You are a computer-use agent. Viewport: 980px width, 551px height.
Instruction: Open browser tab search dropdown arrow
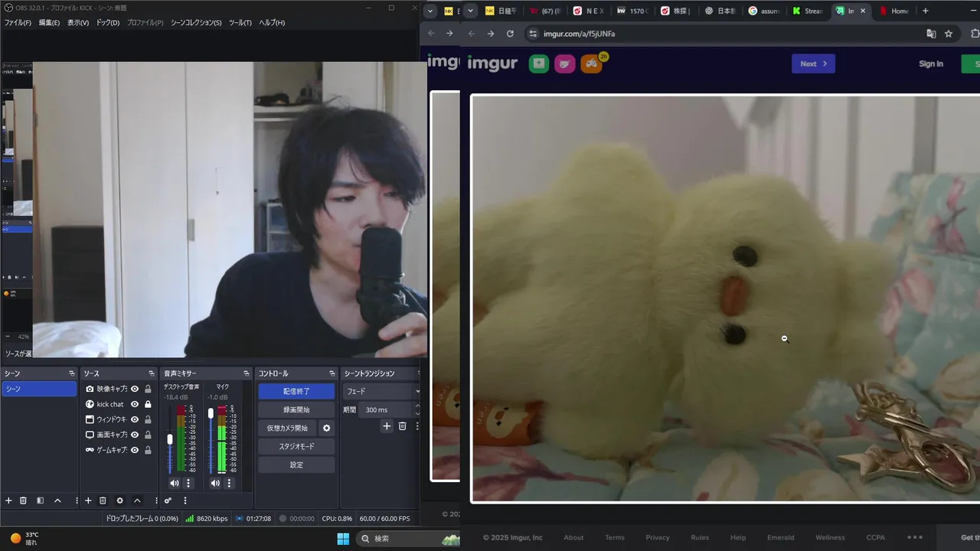[470, 11]
